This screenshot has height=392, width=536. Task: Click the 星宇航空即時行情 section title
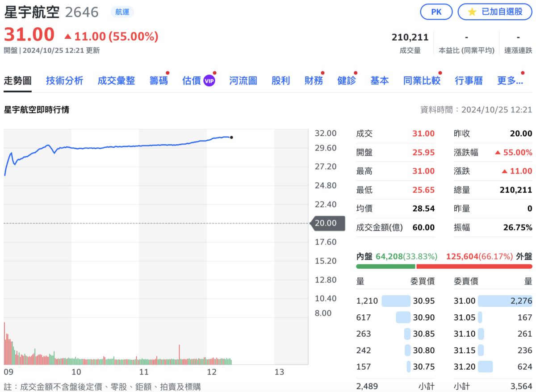(37, 109)
